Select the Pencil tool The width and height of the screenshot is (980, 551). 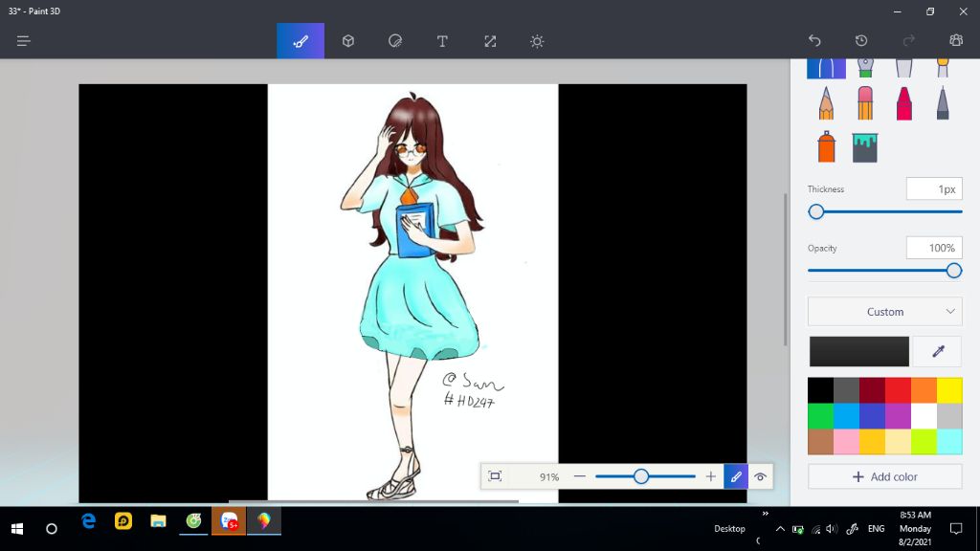click(x=826, y=103)
